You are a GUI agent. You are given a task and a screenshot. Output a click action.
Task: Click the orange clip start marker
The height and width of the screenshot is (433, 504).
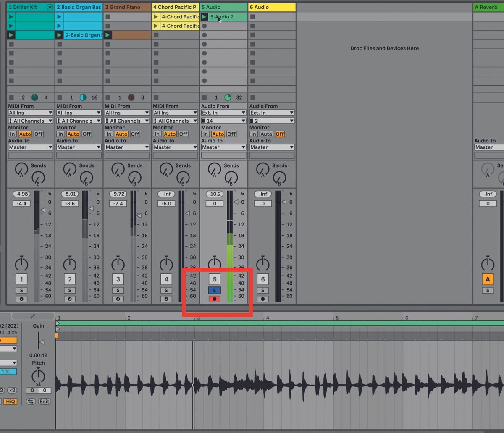click(57, 336)
